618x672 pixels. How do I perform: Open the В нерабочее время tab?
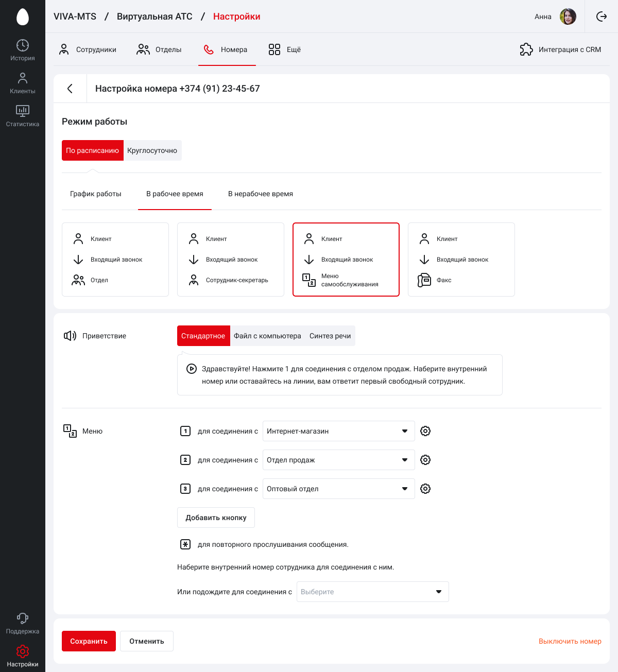pyautogui.click(x=261, y=194)
